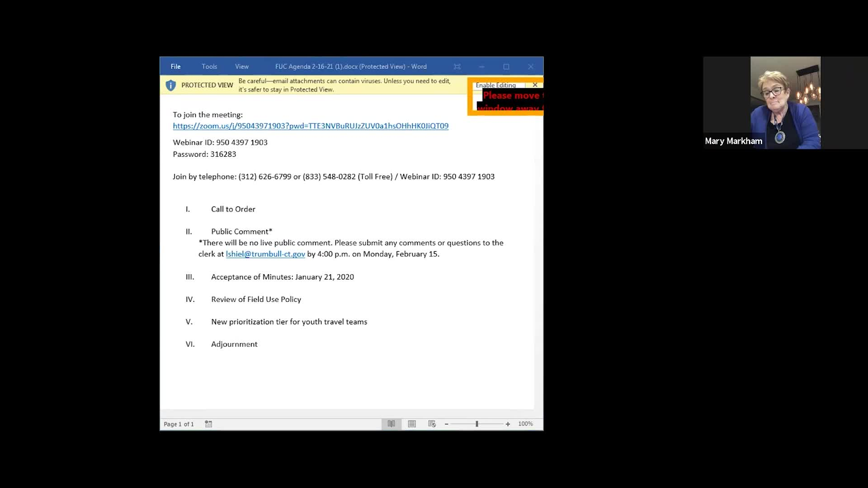Viewport: 868px width, 488px height.
Task: Open the File menu
Action: [x=175, y=66]
